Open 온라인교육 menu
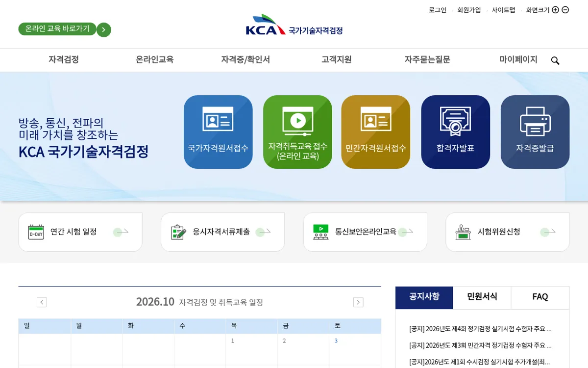The image size is (588, 368). click(154, 60)
